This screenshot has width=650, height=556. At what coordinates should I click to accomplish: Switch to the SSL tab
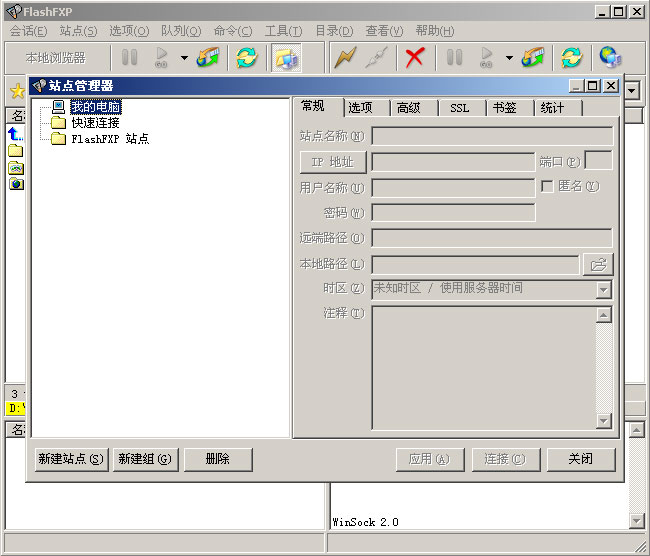(459, 108)
